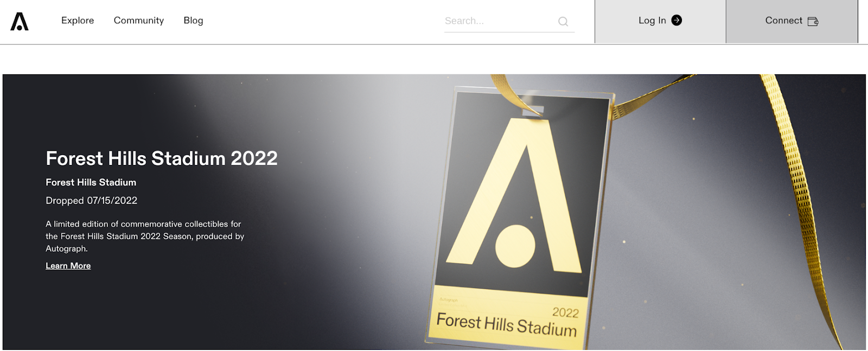
Task: Click the magnifying glass search icon
Action: coord(563,22)
